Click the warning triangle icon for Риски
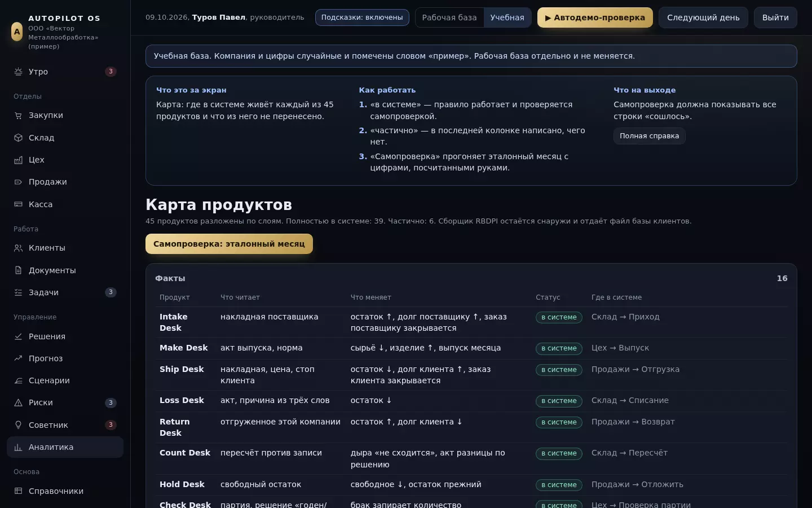The width and height of the screenshot is (812, 508). (18, 402)
